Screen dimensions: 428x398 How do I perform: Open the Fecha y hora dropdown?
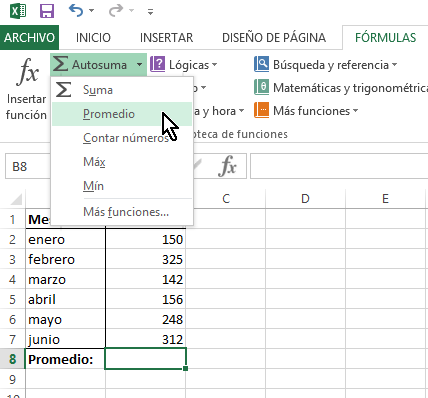(219, 111)
